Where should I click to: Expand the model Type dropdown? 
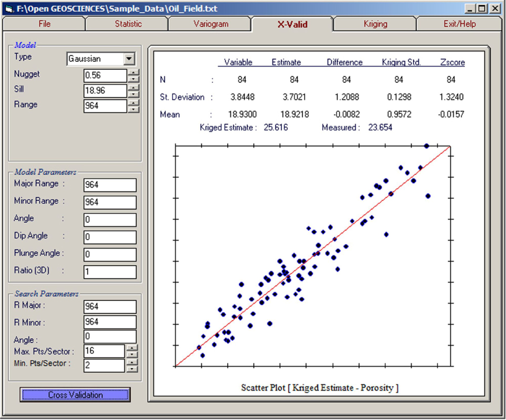(x=129, y=59)
